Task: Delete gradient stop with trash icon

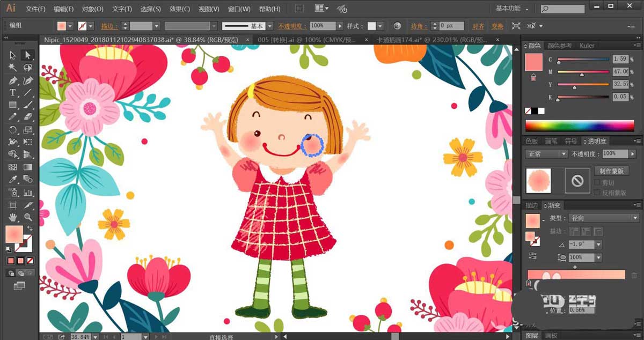Action: click(634, 275)
